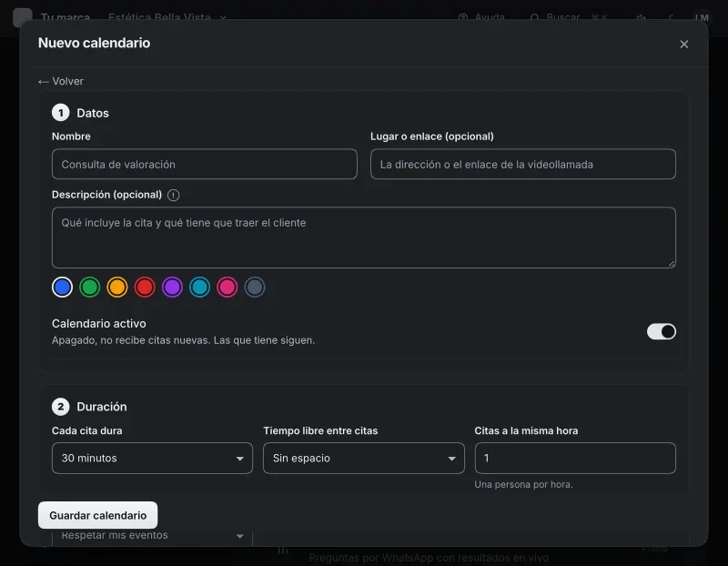Expand the Tiempo libre entre citas dropdown
The image size is (728, 566).
(x=363, y=459)
